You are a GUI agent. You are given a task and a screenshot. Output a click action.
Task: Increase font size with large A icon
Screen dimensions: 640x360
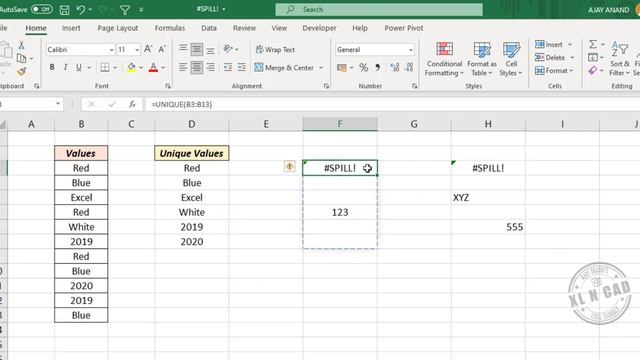point(148,49)
